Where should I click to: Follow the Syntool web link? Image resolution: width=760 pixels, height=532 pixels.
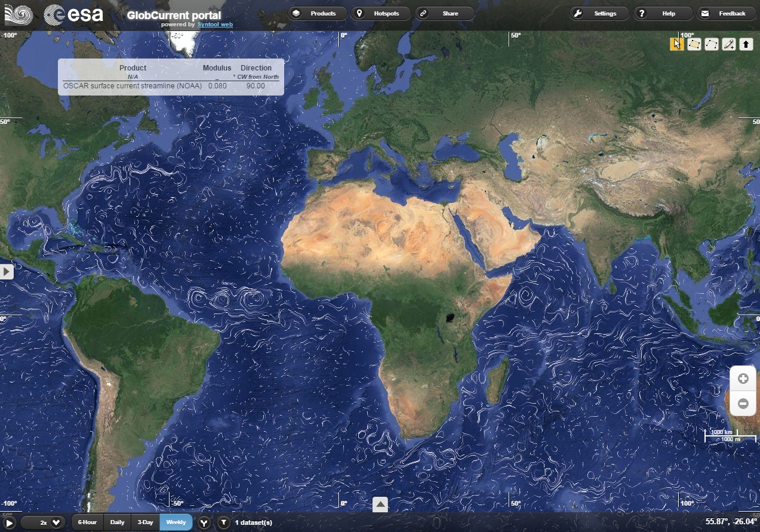(x=215, y=24)
